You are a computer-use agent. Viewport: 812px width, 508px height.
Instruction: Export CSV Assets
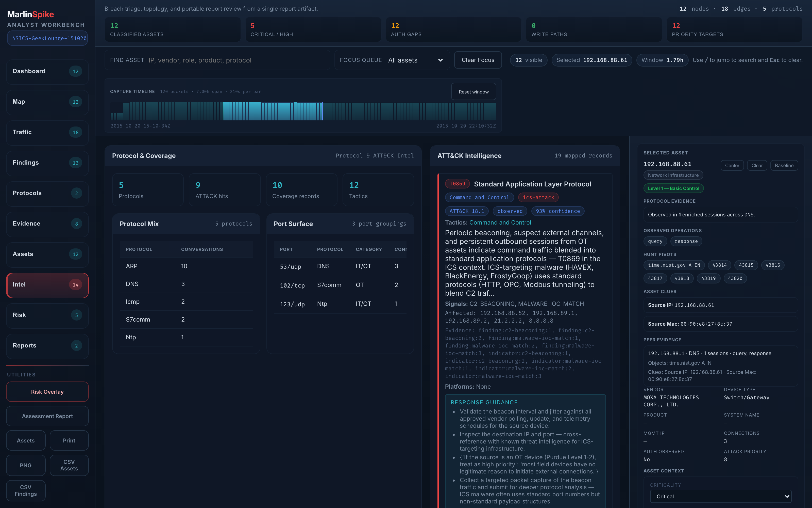click(69, 465)
